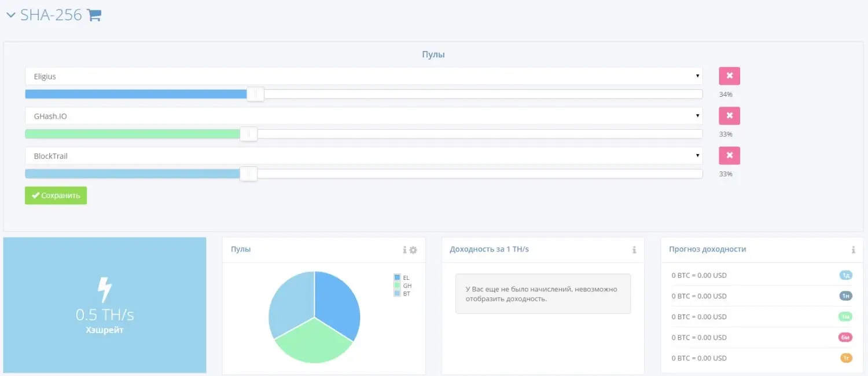
Task: Open the settings gear in the Пулы widget
Action: tap(413, 250)
